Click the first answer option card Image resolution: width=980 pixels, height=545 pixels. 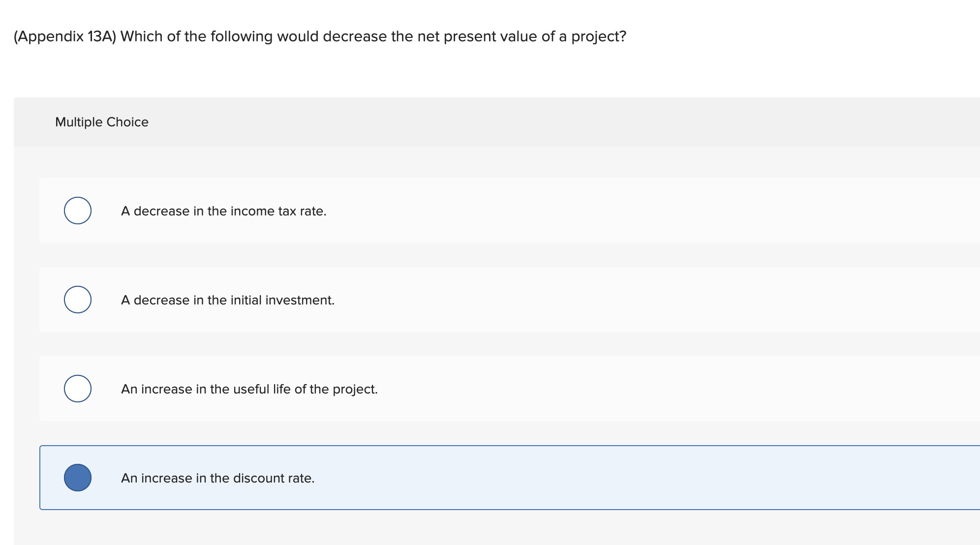pyautogui.click(x=443, y=211)
